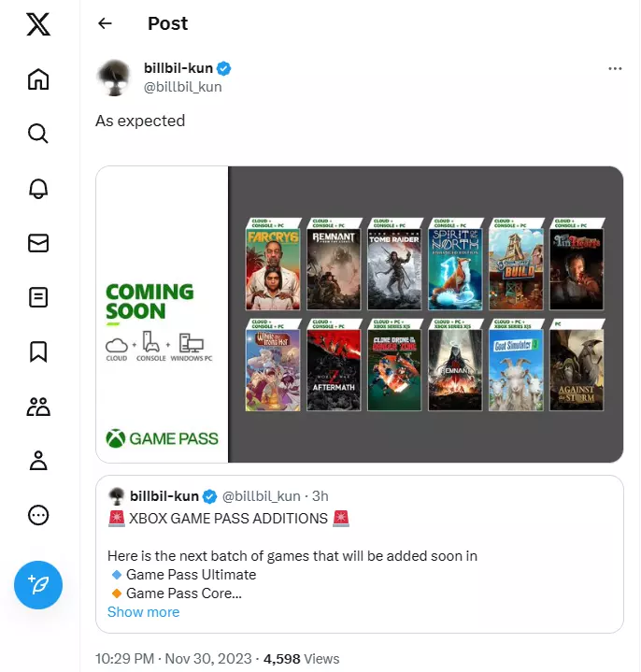Open Bookmarks icon in sidebar
The image size is (641, 672).
[x=38, y=351]
